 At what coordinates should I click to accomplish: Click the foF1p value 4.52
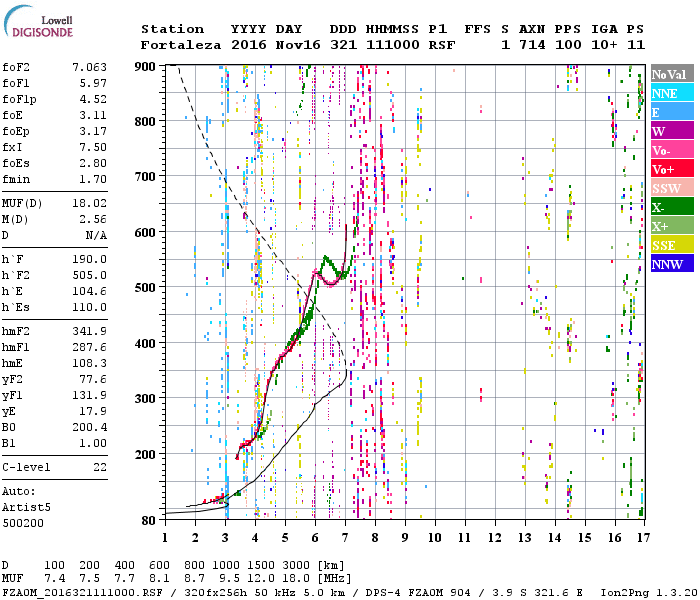click(x=93, y=99)
